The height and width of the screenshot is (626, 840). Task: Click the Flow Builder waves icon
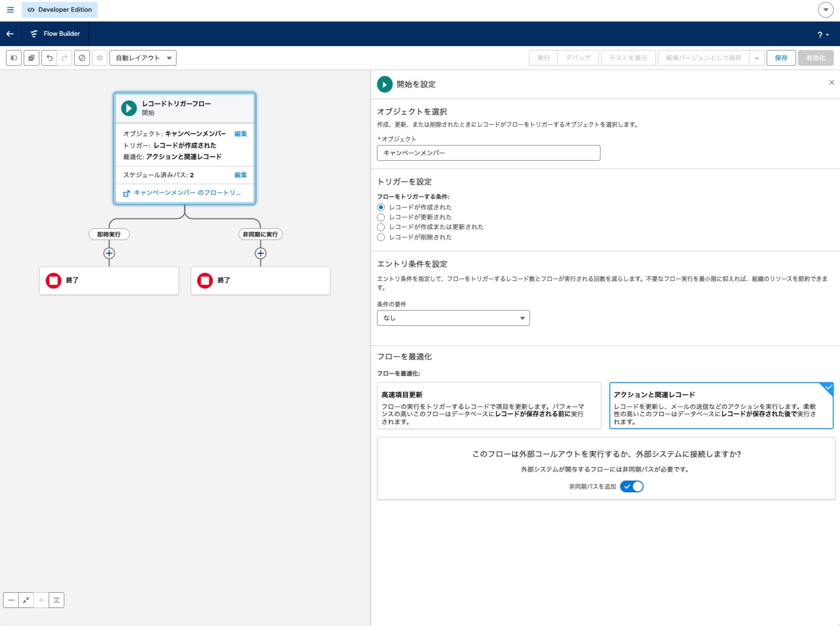point(34,34)
